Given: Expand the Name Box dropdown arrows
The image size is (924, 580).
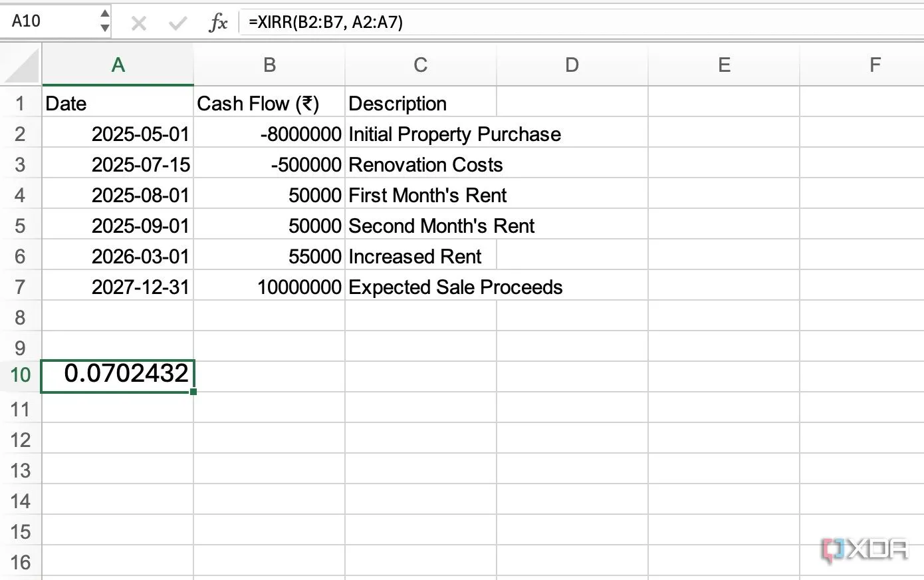Looking at the screenshot, I should click(x=104, y=21).
